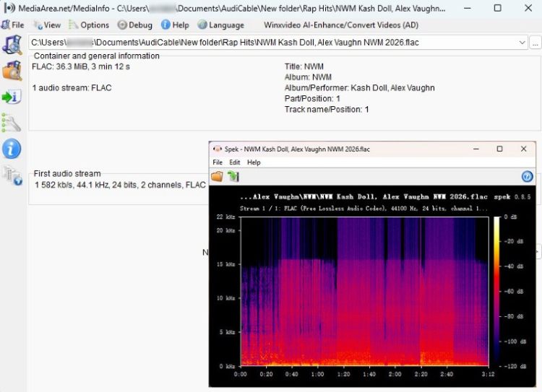Click the dB color scale bar in Spek
Screen dimensions: 542x392
(x=496, y=291)
